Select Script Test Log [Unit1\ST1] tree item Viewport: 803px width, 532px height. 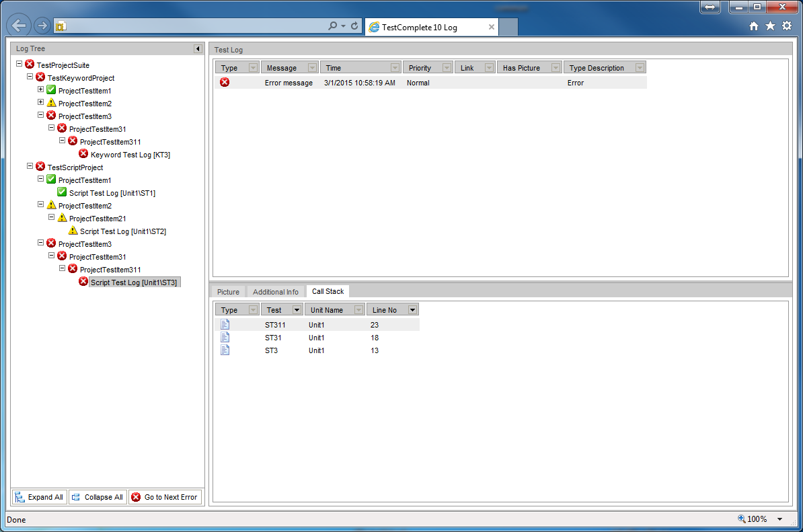(112, 193)
